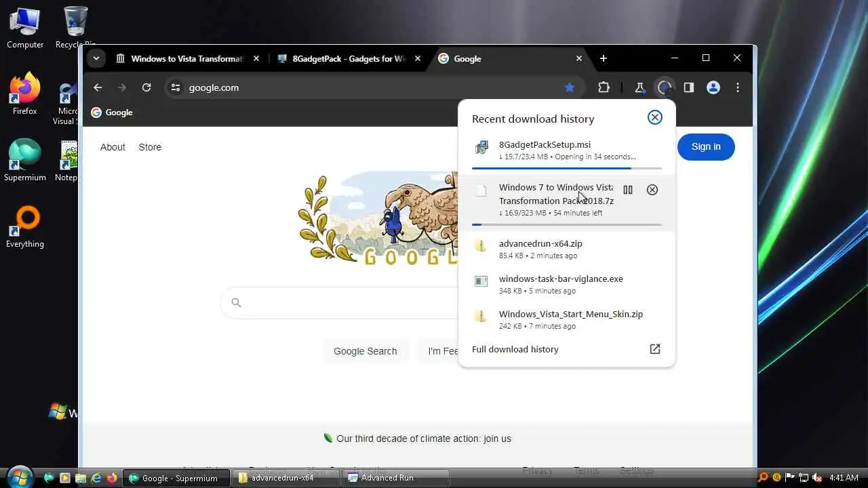Open the Full download history link
Viewport: 868px width, 488px height.
(515, 349)
